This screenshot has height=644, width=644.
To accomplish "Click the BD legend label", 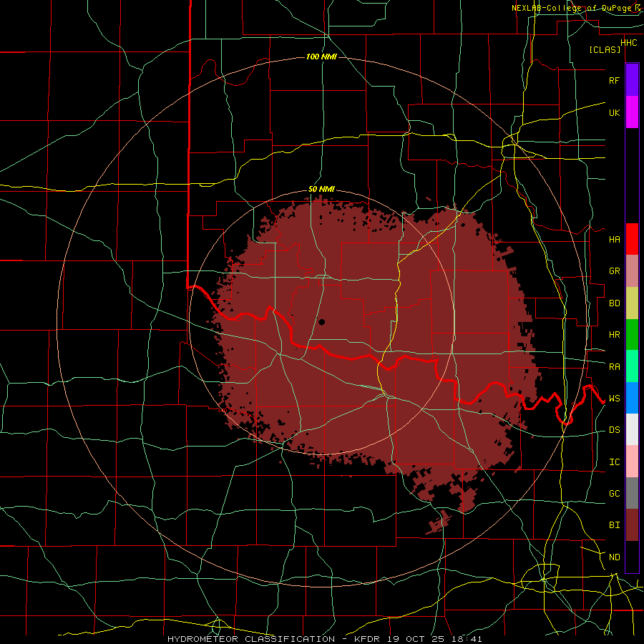I will click(x=614, y=303).
